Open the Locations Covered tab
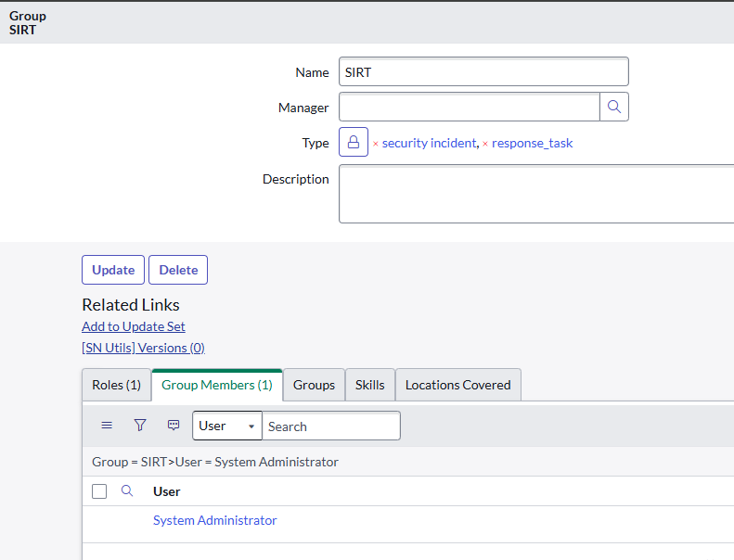Screen dimensions: 734x560 click(457, 385)
